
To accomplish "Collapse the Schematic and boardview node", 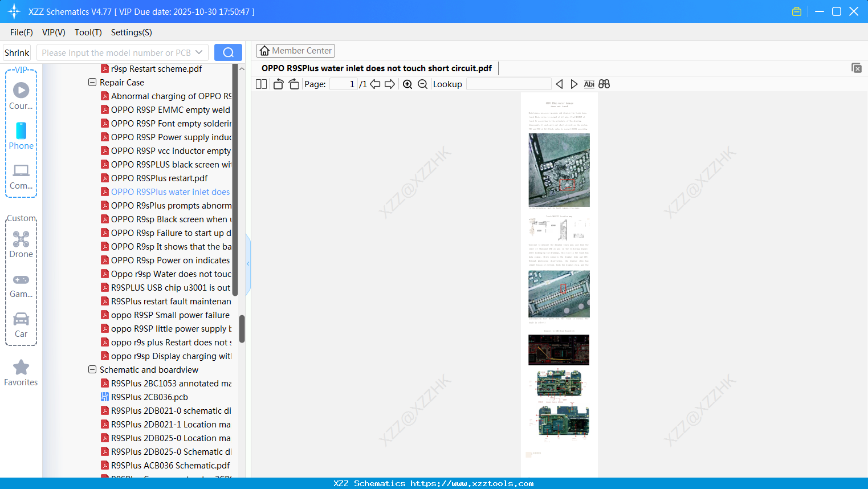I will [92, 370].
